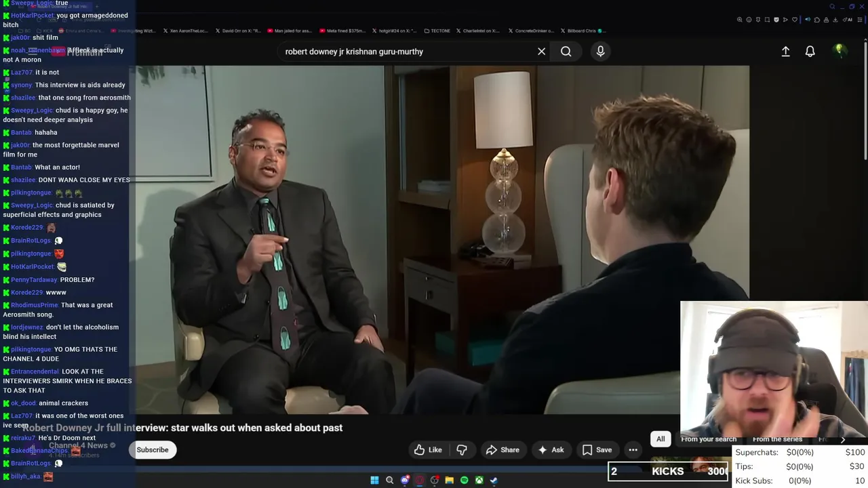The image size is (868, 488).
Task: Open the Ask AI button
Action: tap(551, 450)
